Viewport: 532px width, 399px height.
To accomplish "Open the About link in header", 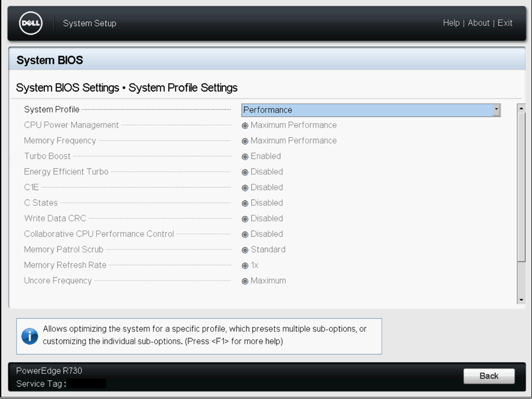I will 479,23.
